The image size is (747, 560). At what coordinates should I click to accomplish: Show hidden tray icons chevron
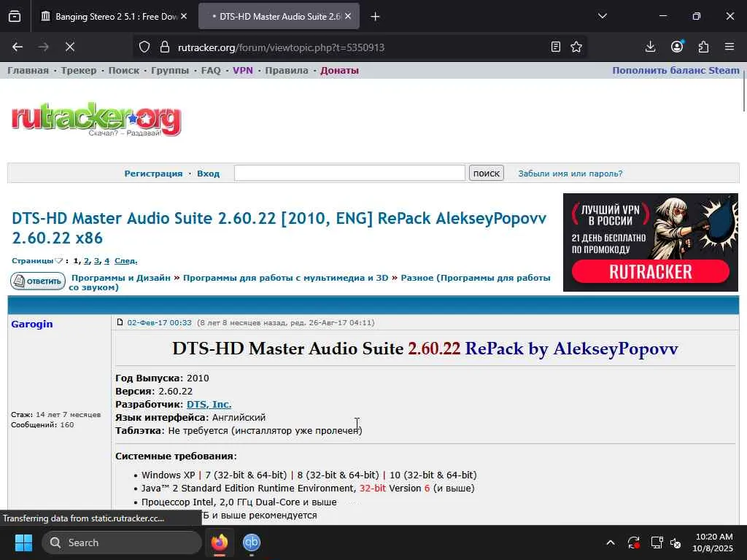tap(611, 542)
